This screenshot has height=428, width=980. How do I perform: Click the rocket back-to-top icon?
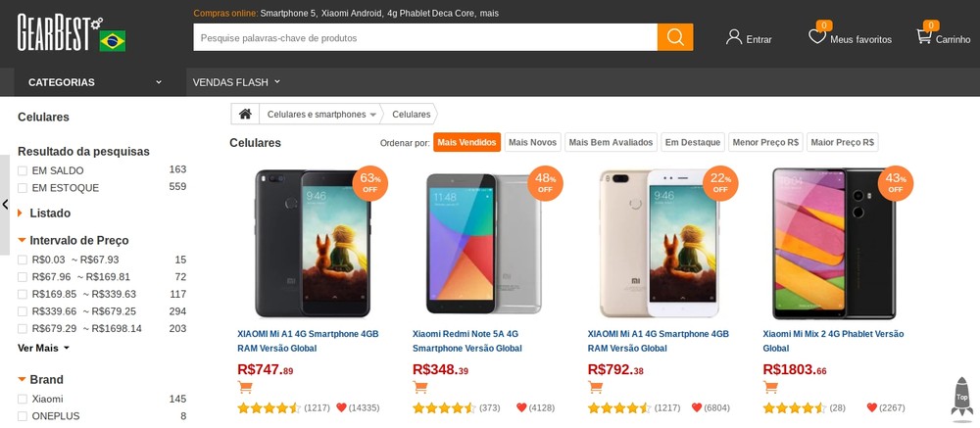961,397
